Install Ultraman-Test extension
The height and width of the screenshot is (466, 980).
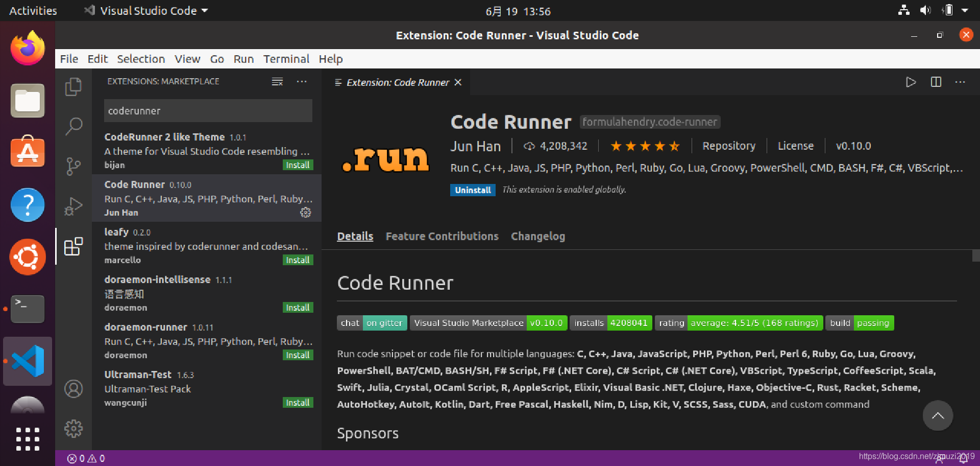click(x=298, y=403)
